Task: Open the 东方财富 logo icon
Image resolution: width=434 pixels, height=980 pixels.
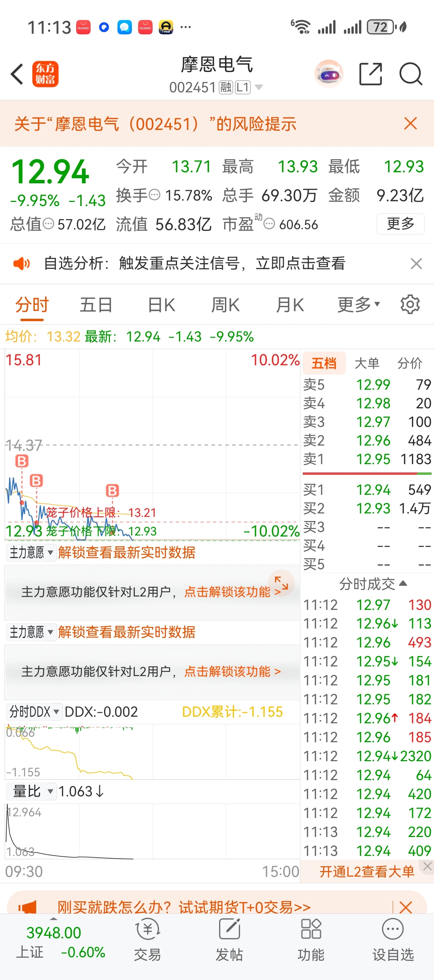Action: (45, 74)
